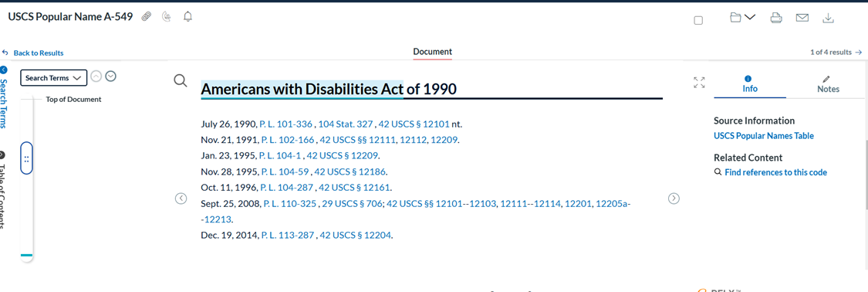Jump to previous search term hit
Screen dimensions: 868x292
click(96, 76)
